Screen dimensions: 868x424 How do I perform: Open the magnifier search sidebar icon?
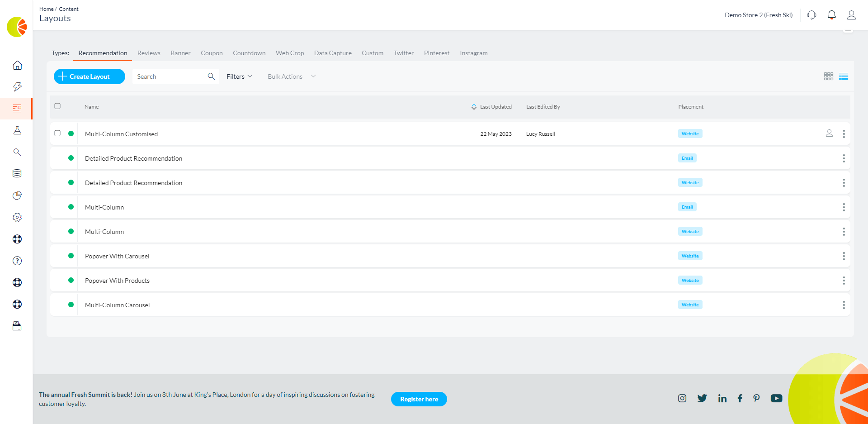coord(17,152)
